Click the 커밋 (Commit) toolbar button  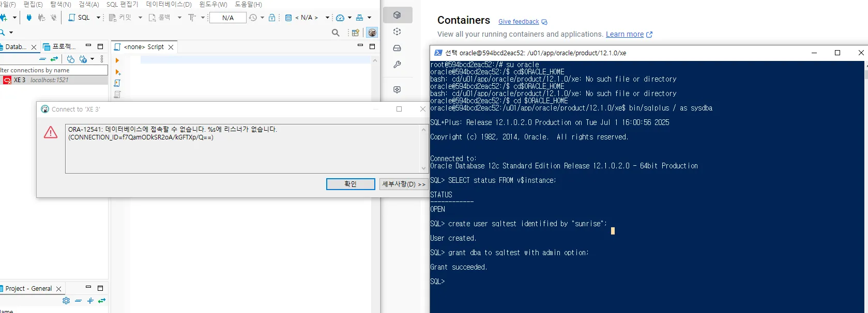[120, 18]
